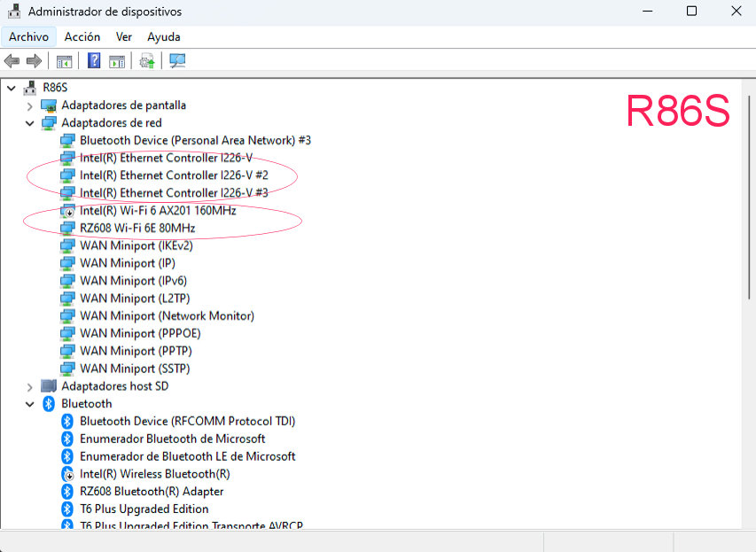756x552 pixels.
Task: Collapse Adaptadores de red category
Action: tap(30, 123)
